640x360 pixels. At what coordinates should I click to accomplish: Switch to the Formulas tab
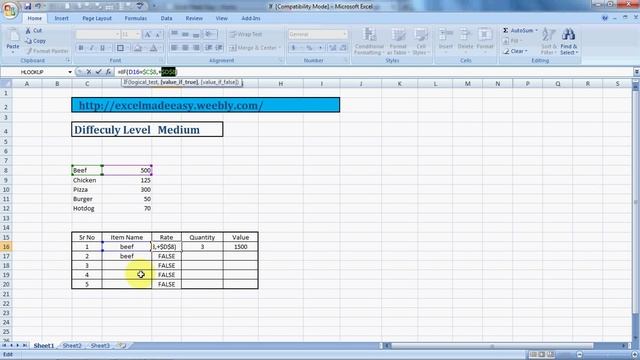[x=136, y=18]
